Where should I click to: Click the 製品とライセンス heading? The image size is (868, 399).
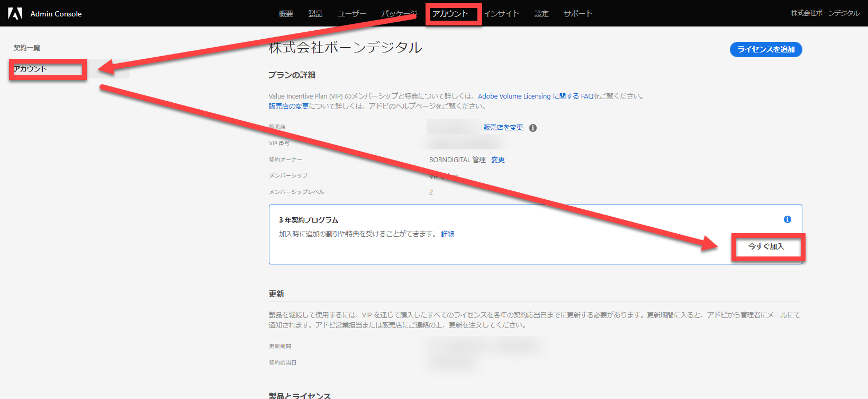300,395
